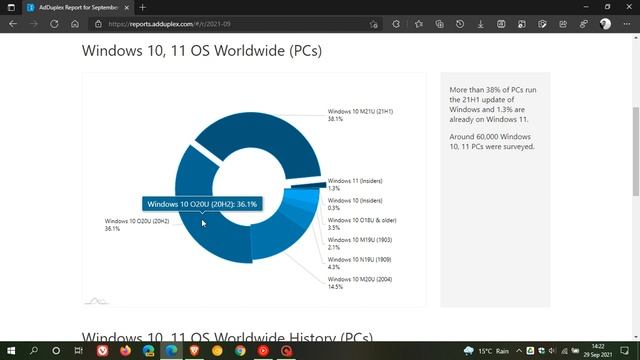Screen dimensions: 640x360
Task: Launch Firefox from the taskbar
Action: [125, 351]
